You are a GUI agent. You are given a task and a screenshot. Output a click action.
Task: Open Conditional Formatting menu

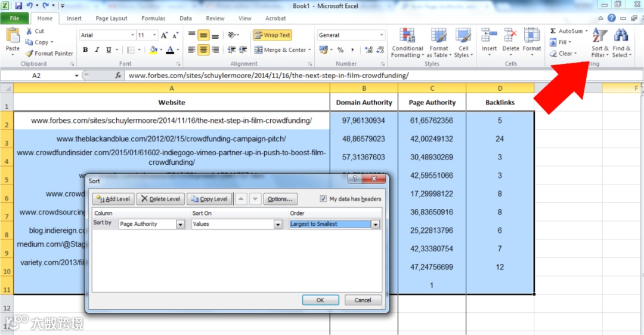click(407, 43)
